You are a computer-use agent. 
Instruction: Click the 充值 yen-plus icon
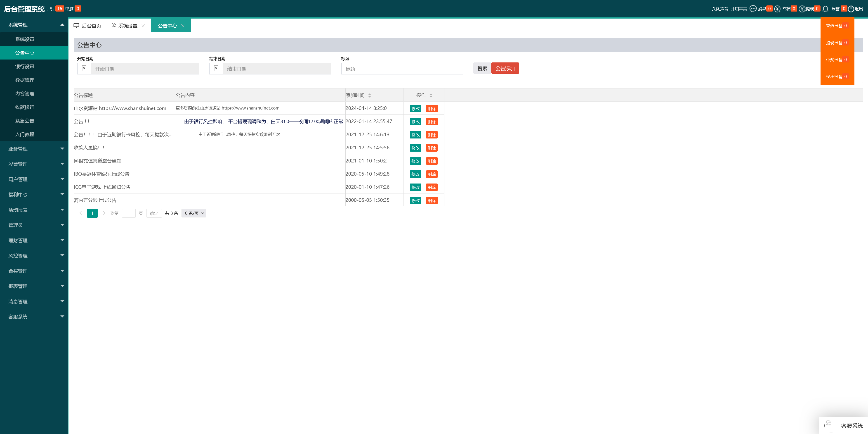tap(777, 9)
